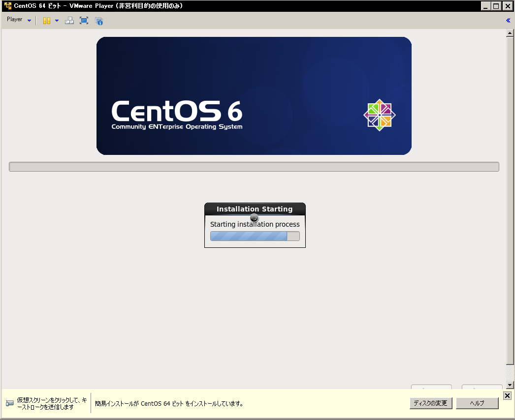Click the vertical scrollbar track

(510, 373)
